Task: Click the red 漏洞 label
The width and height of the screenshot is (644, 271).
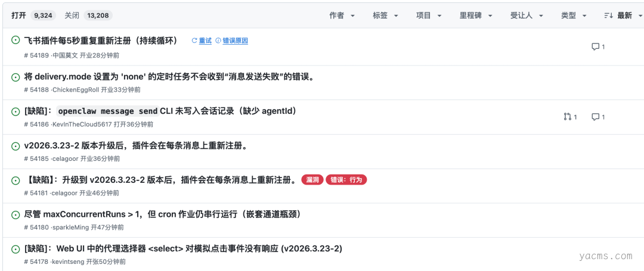Action: pyautogui.click(x=312, y=180)
